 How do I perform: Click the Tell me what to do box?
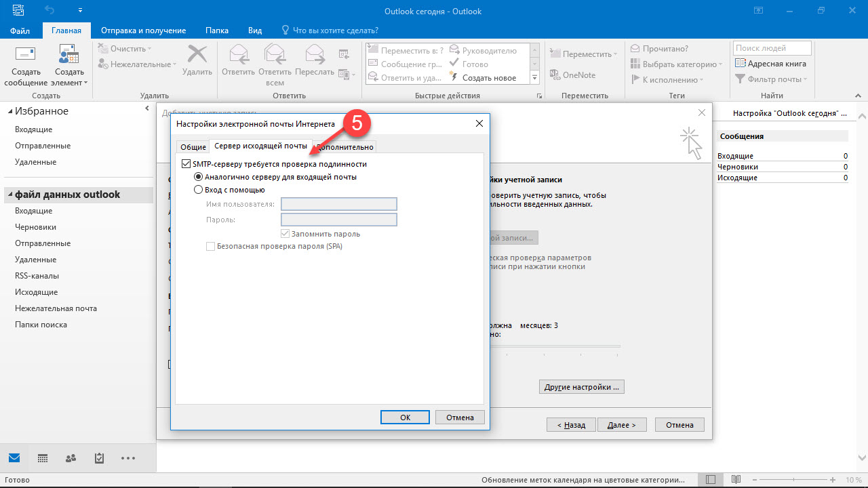pyautogui.click(x=330, y=30)
